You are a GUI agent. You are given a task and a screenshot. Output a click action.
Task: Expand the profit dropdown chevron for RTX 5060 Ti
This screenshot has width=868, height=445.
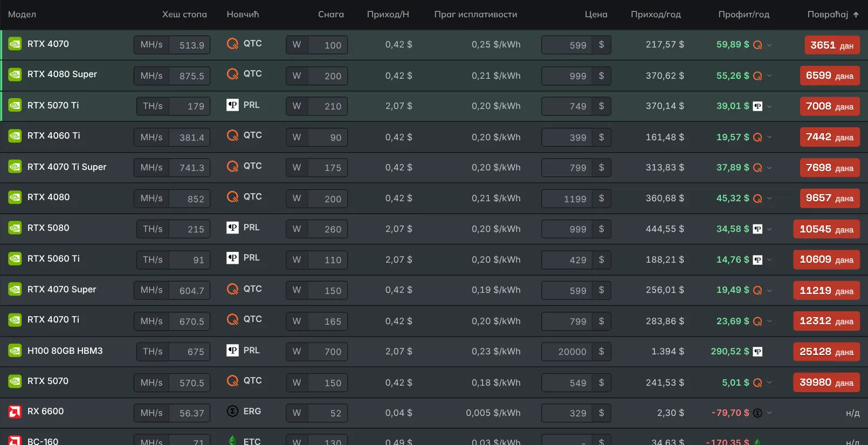coord(769,260)
